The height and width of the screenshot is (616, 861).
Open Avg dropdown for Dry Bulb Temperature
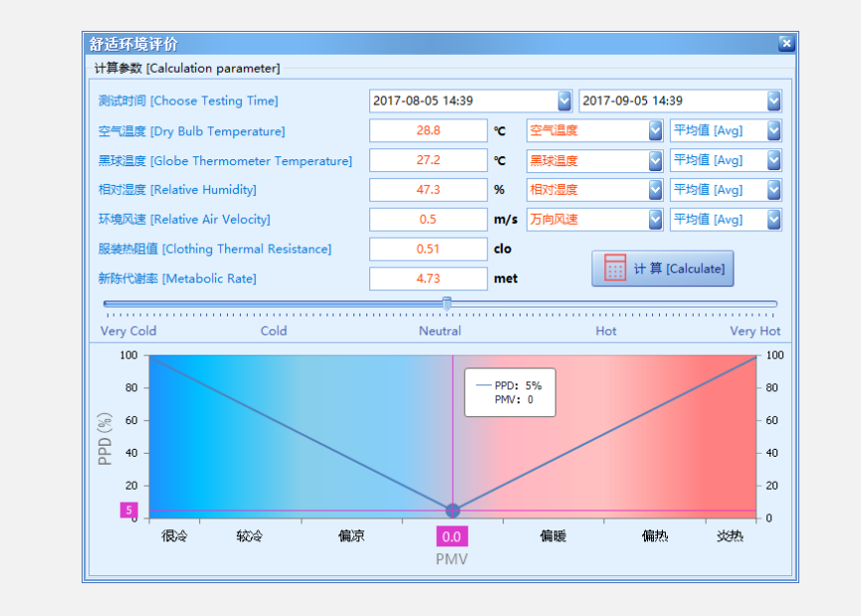point(773,130)
